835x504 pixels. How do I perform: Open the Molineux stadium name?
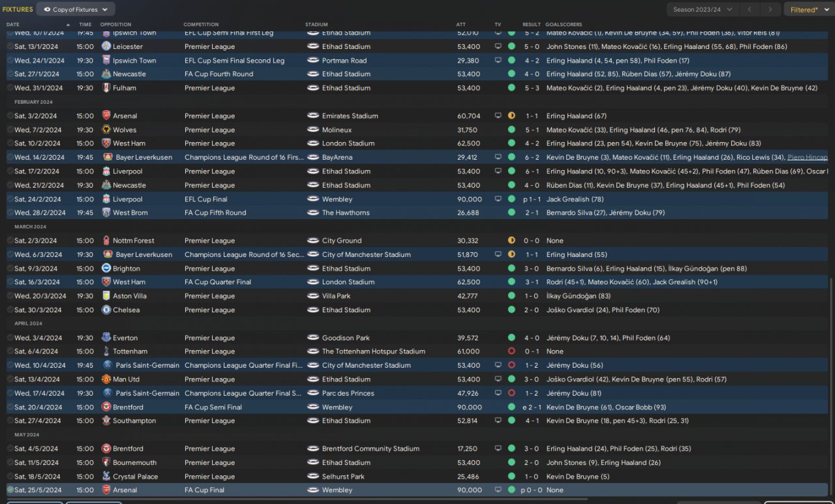click(x=338, y=130)
